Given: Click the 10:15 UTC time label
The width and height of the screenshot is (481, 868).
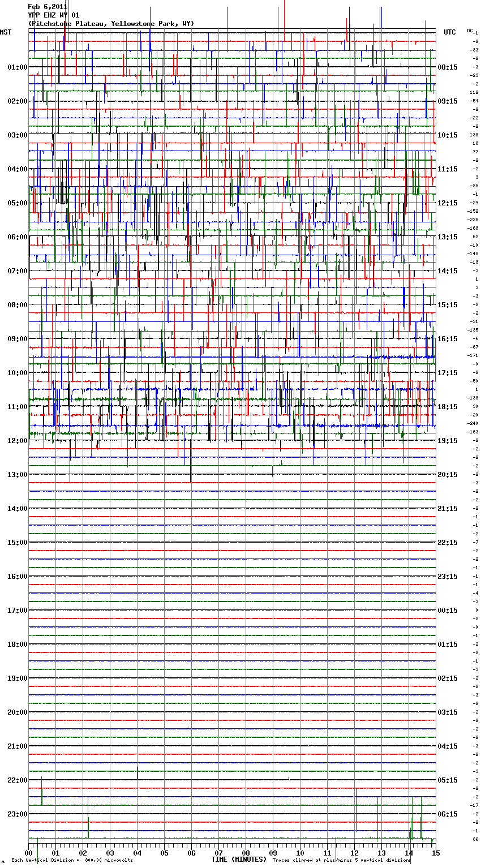Looking at the screenshot, I should point(448,135).
